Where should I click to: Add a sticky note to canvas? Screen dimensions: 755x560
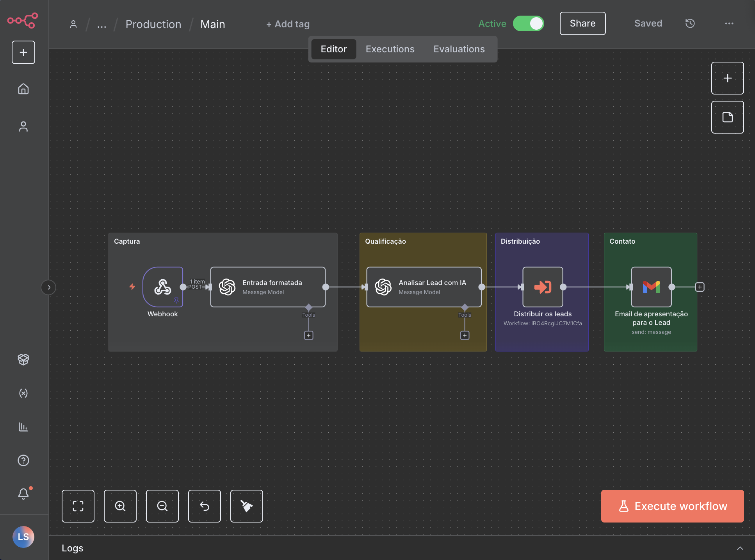click(x=728, y=117)
